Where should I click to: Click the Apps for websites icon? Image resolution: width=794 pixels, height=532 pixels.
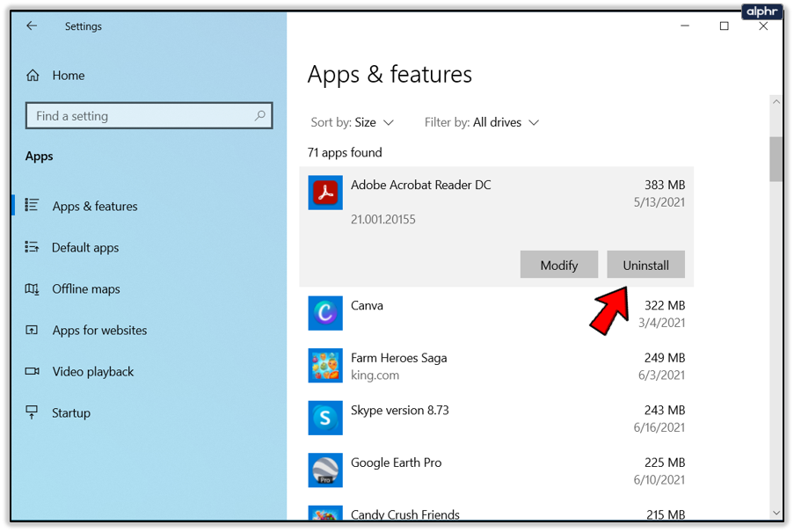click(x=32, y=330)
